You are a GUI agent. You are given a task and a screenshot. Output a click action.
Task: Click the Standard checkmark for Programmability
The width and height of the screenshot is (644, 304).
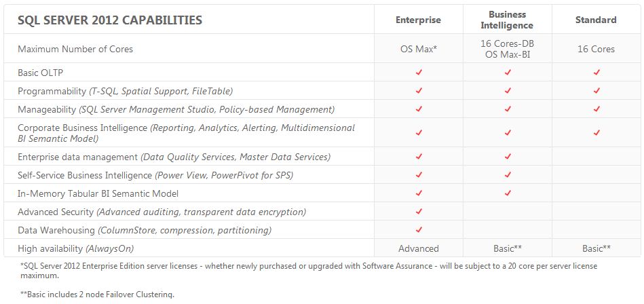[x=597, y=90]
